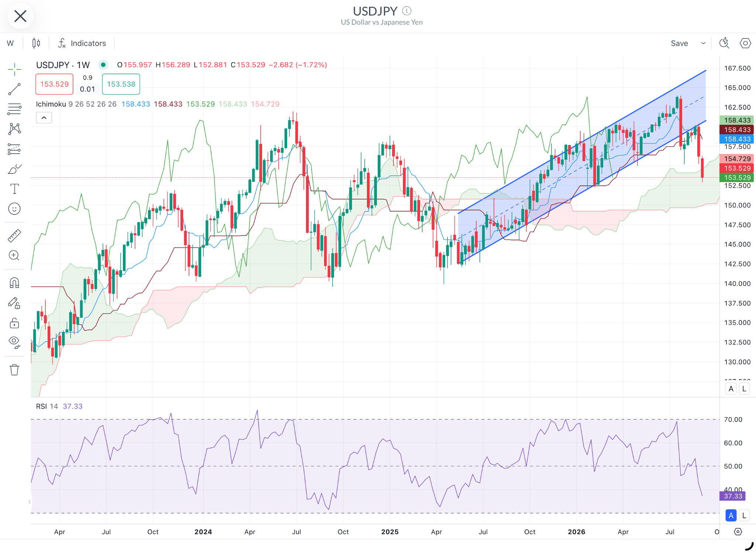Toggle hide all drawings eye icon
756x553 pixels.
[x=14, y=343]
